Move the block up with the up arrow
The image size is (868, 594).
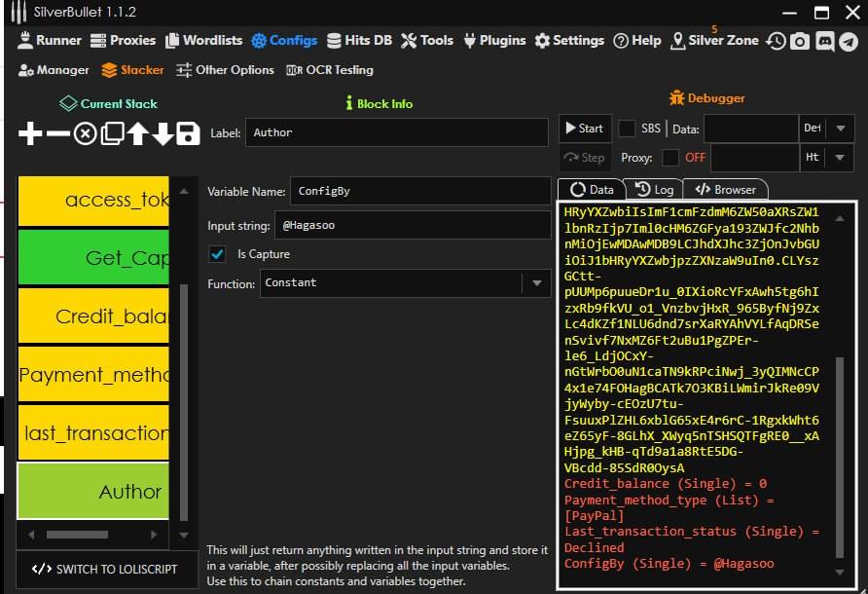(x=137, y=134)
